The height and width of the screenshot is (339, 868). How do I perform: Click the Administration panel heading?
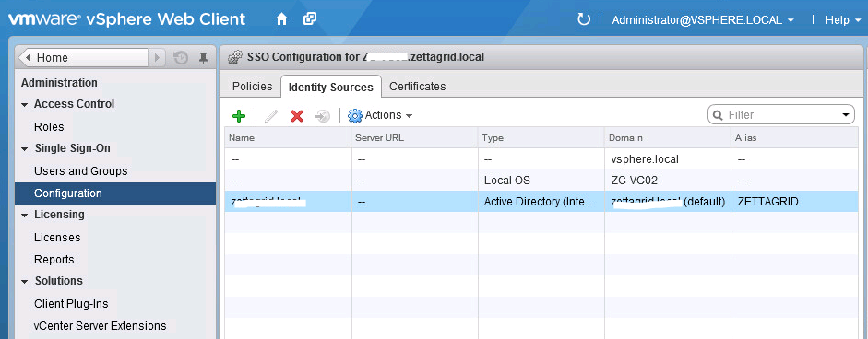pos(59,82)
